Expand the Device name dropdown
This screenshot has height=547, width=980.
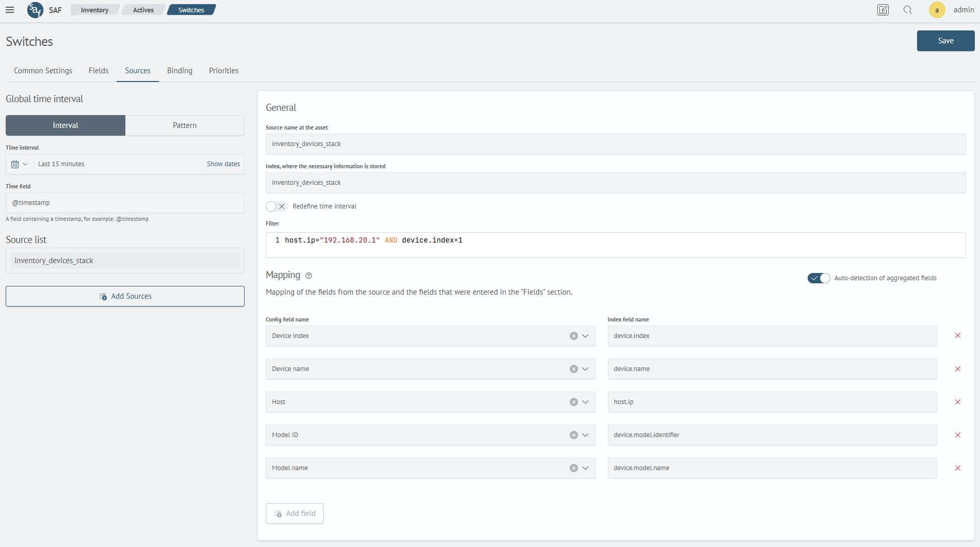click(585, 369)
